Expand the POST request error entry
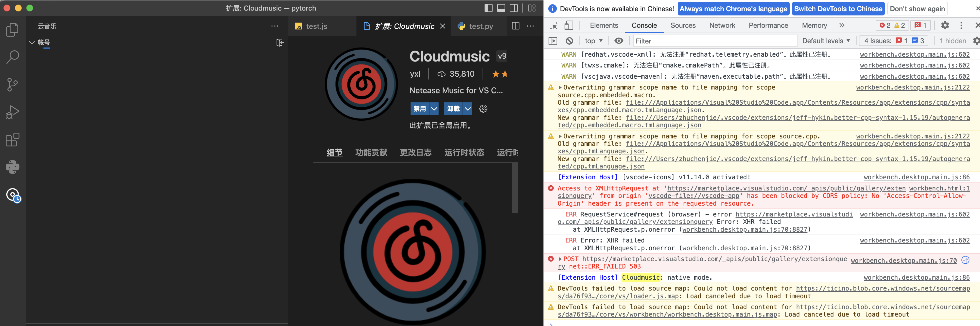This screenshot has height=326, width=980. [x=560, y=259]
